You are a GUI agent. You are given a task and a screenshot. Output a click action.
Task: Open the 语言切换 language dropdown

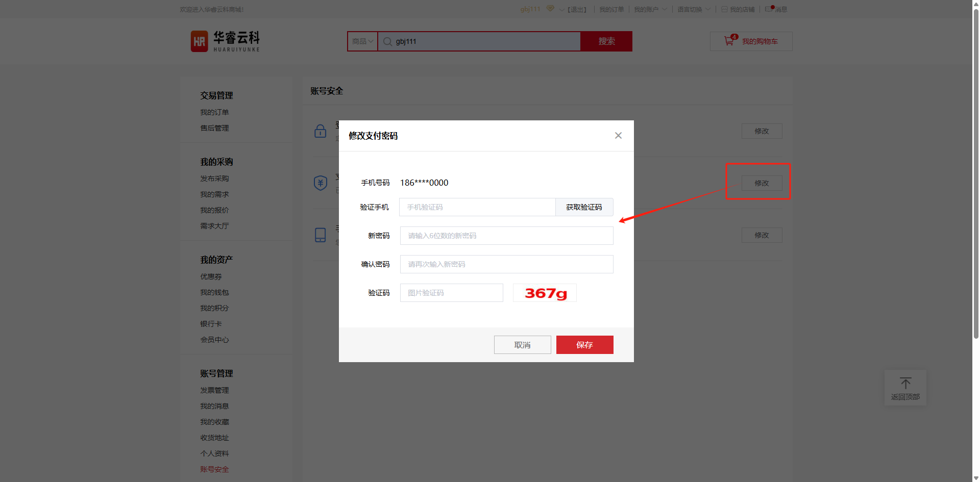click(694, 10)
